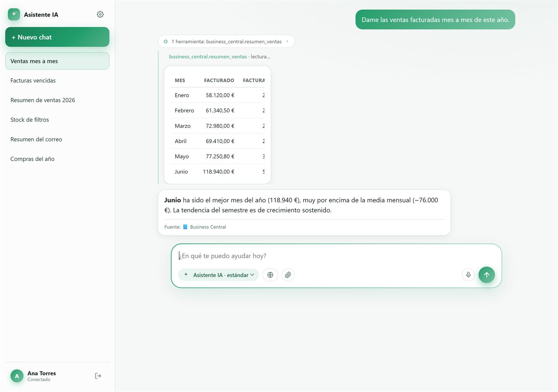Log out using the exit icon
This screenshot has width=558, height=392.
[x=98, y=376]
